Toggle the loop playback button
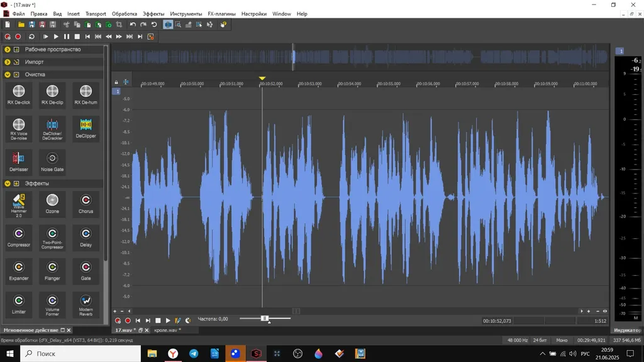This screenshot has height=362, width=644. pyautogui.click(x=31, y=36)
